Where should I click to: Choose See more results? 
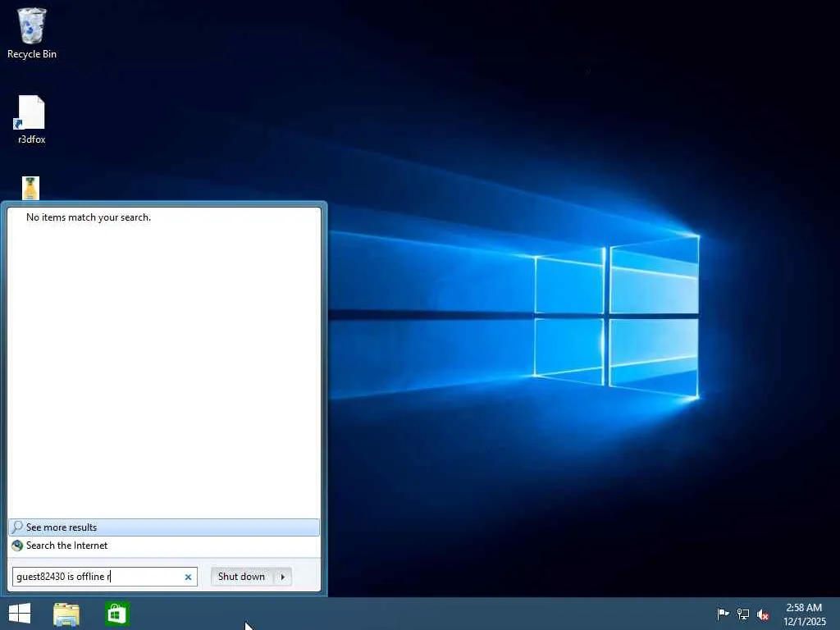(164, 527)
